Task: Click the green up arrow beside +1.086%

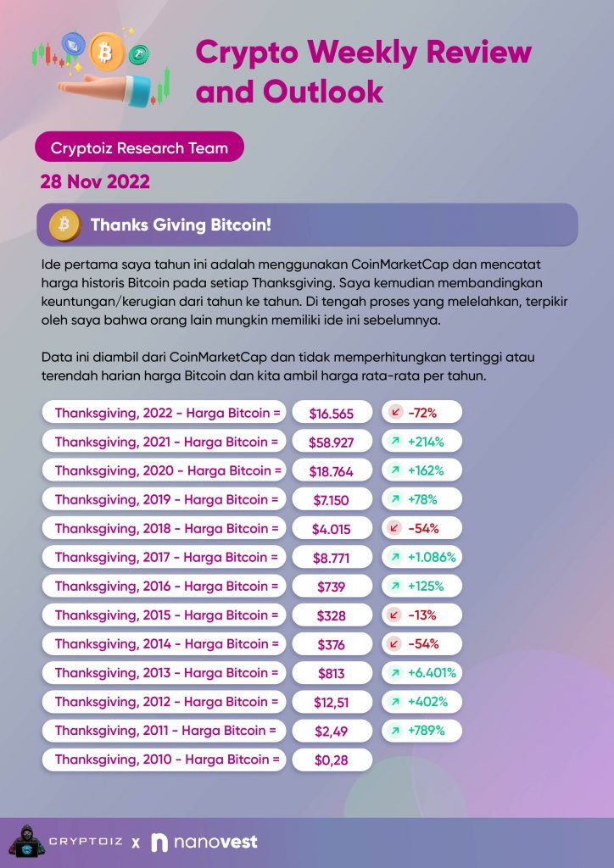Action: tap(394, 557)
